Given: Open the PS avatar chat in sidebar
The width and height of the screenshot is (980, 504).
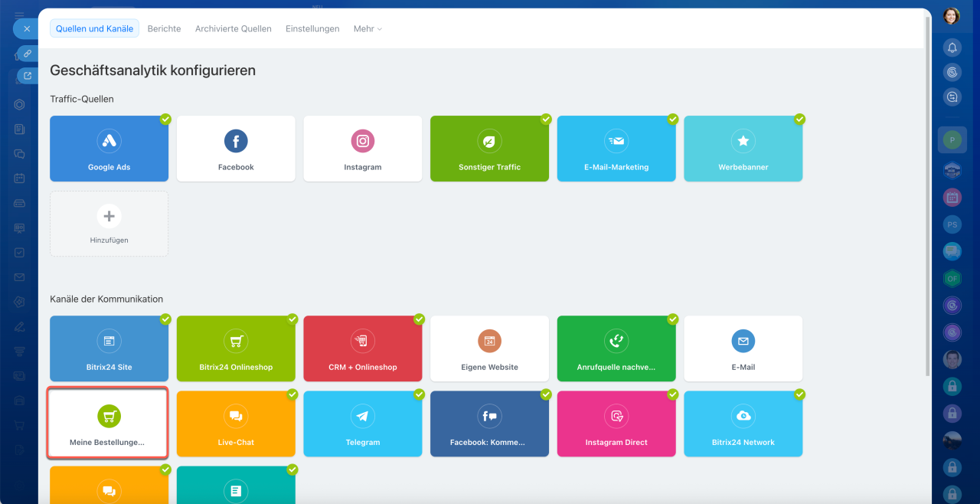Looking at the screenshot, I should [x=952, y=224].
